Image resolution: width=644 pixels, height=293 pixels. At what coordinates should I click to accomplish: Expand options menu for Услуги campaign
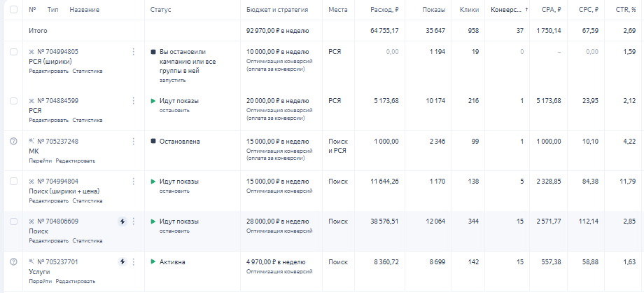133,261
